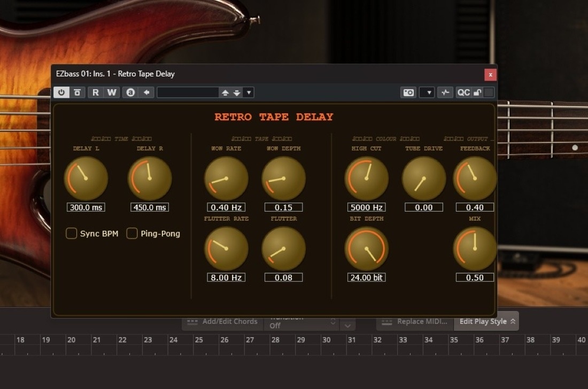The height and width of the screenshot is (389, 588).
Task: Bypass the Retro Tape Delay plugin
Action: pyautogui.click(x=78, y=92)
